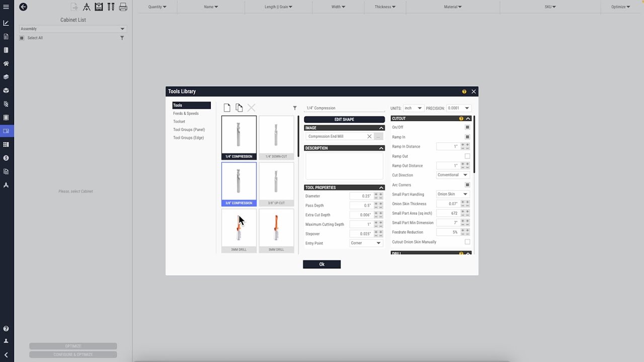
Task: Select the Tools tab
Action: click(x=191, y=105)
